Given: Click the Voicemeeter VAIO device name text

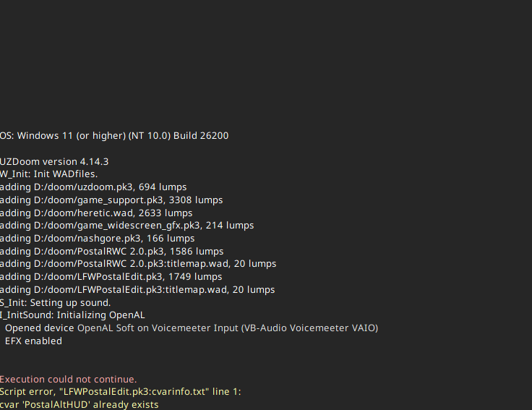Looking at the screenshot, I should tap(309, 328).
